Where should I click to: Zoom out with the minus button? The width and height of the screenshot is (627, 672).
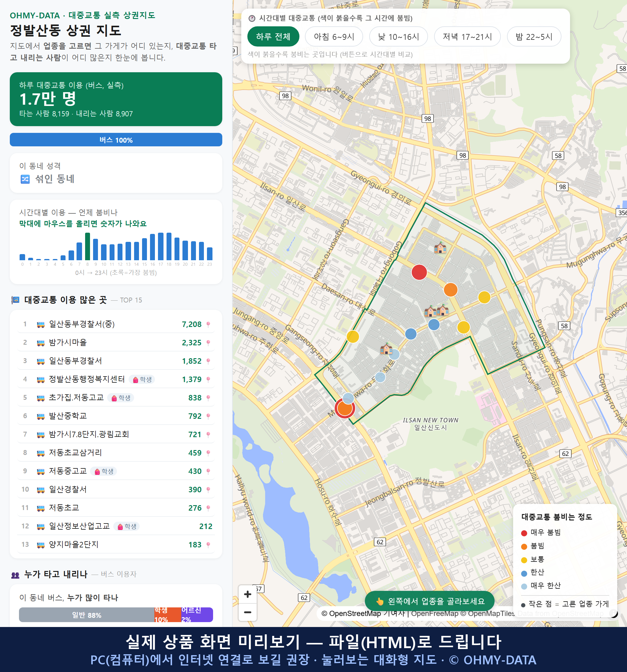(248, 612)
